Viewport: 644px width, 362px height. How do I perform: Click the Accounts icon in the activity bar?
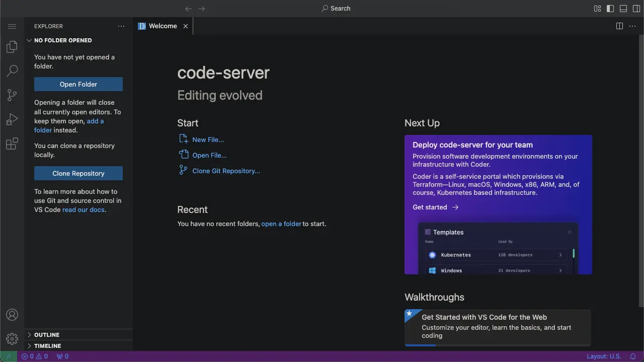pyautogui.click(x=12, y=314)
